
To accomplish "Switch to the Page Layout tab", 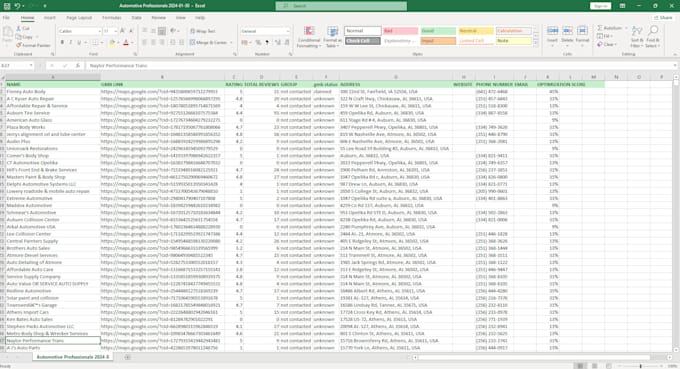I will click(x=79, y=18).
